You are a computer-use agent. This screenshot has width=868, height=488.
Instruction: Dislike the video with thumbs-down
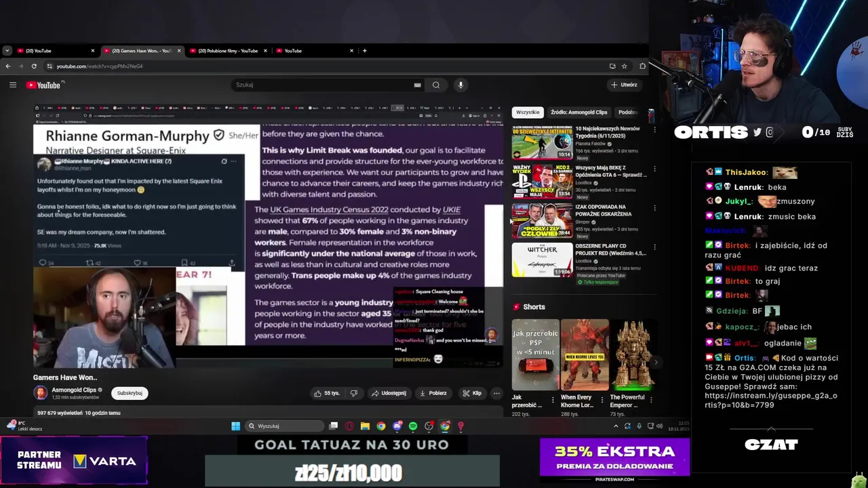[353, 393]
